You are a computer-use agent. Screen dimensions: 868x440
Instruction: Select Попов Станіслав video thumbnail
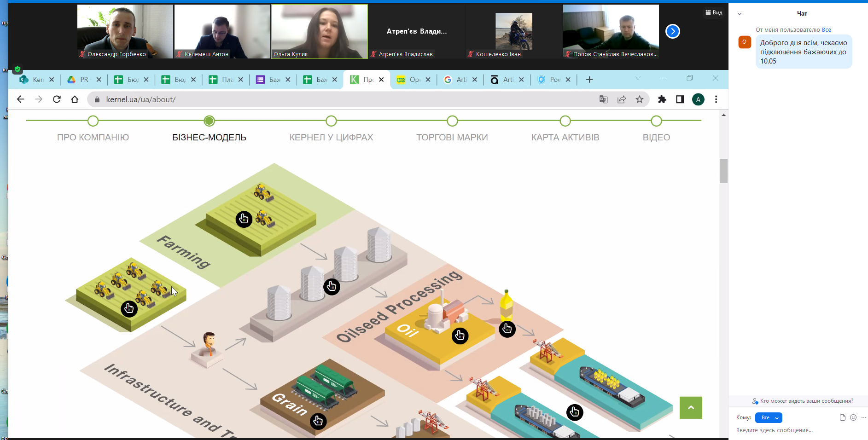click(x=611, y=31)
